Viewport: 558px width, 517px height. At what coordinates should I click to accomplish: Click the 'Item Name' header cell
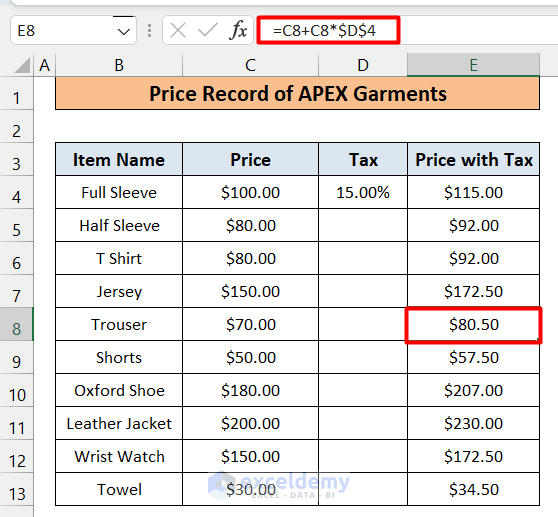tap(119, 159)
